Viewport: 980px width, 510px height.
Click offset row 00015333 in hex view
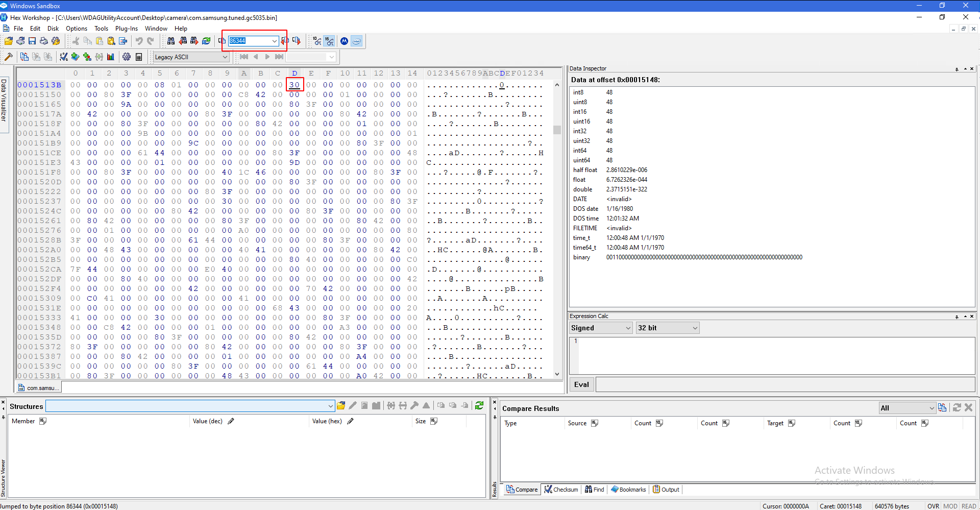pos(39,318)
